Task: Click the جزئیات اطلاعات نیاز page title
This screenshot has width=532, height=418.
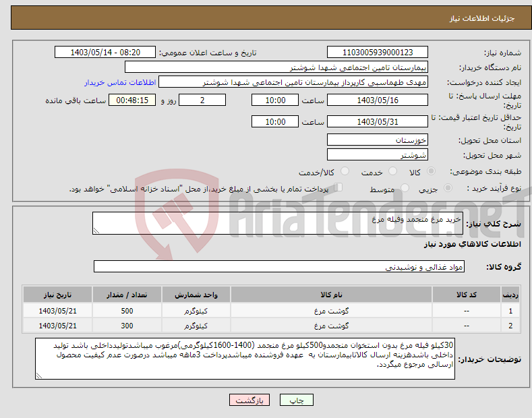Action: click(x=482, y=18)
